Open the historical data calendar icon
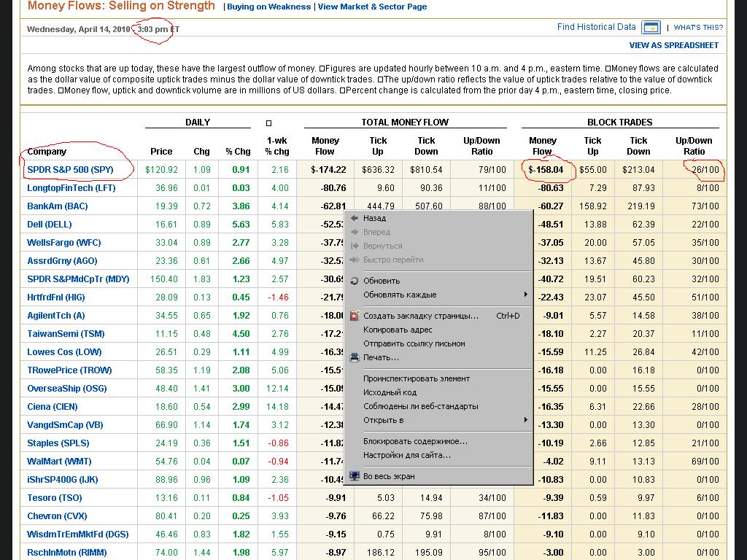The height and width of the screenshot is (560, 747). pyautogui.click(x=651, y=28)
